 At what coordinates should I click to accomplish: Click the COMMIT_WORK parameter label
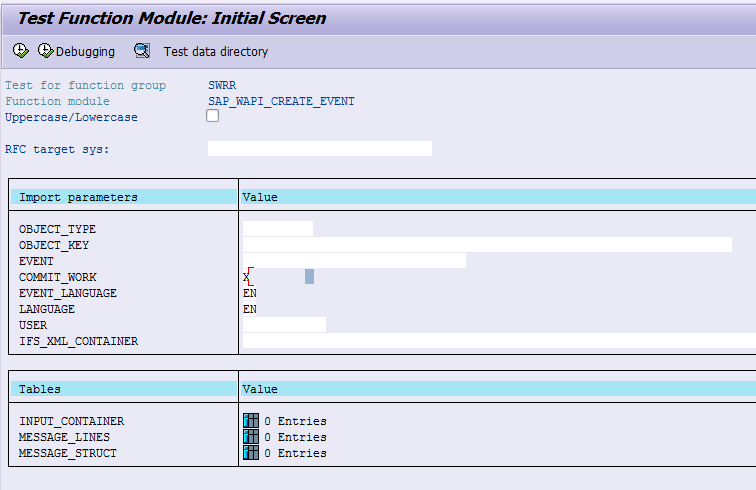(x=58, y=277)
